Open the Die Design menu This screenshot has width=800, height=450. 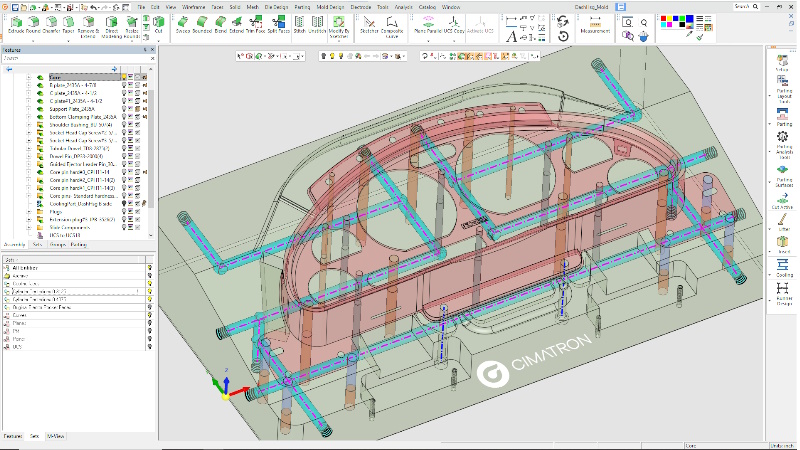point(276,7)
